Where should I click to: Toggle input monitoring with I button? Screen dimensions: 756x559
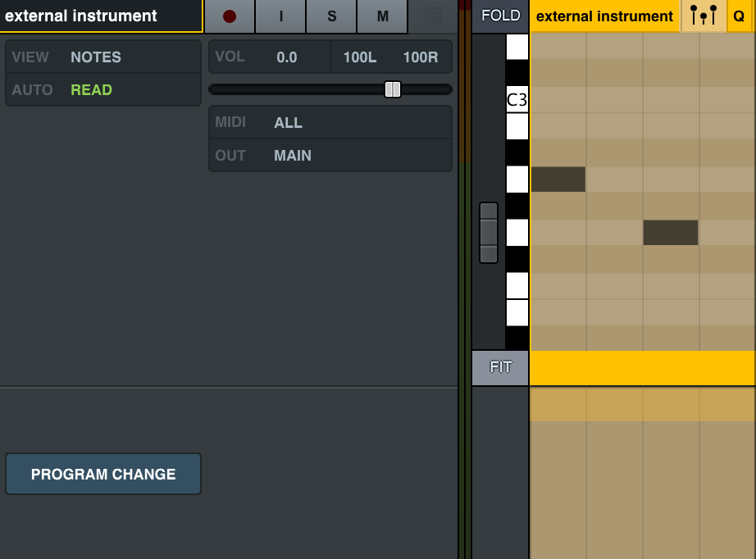tap(280, 16)
